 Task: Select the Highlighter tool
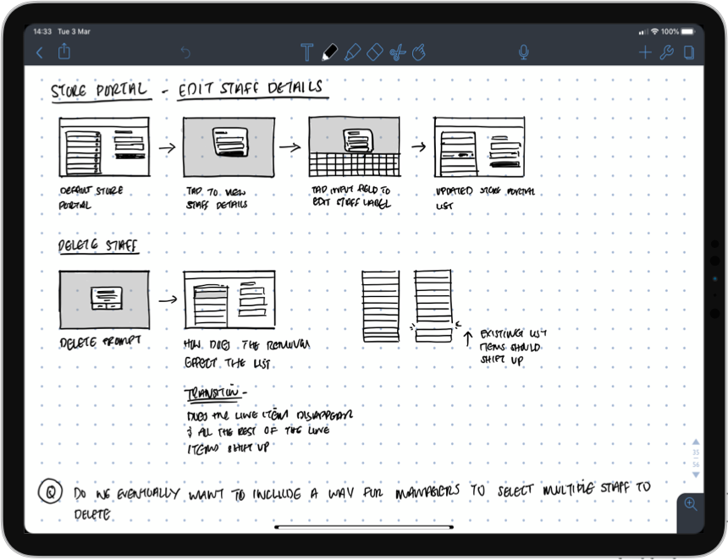pyautogui.click(x=352, y=52)
